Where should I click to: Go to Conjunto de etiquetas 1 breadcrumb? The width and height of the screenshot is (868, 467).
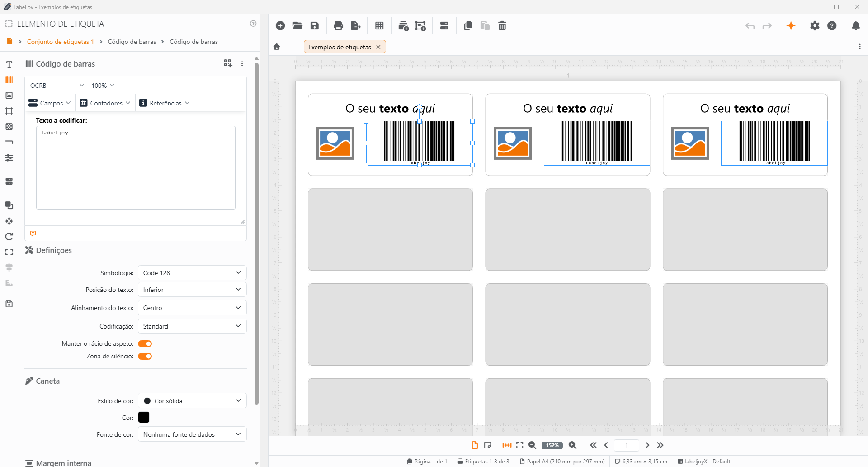61,42
